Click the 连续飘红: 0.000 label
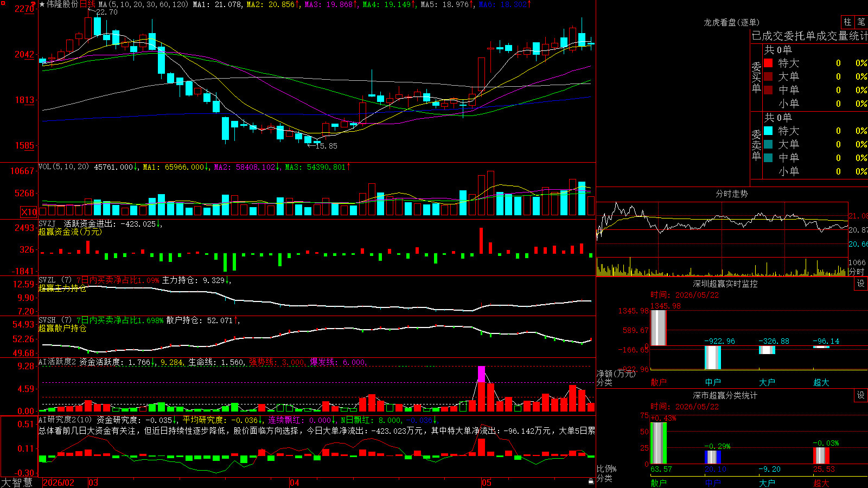This screenshot has height=488, width=868. coord(300,420)
